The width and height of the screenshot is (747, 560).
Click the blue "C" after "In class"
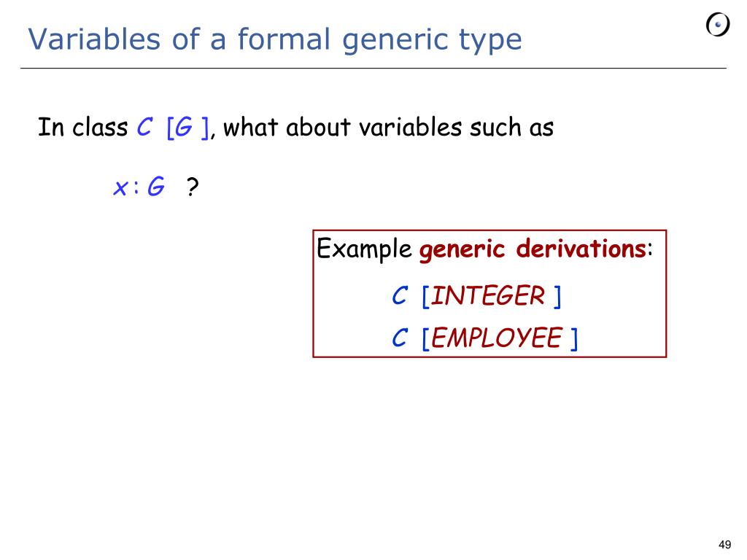pos(144,127)
